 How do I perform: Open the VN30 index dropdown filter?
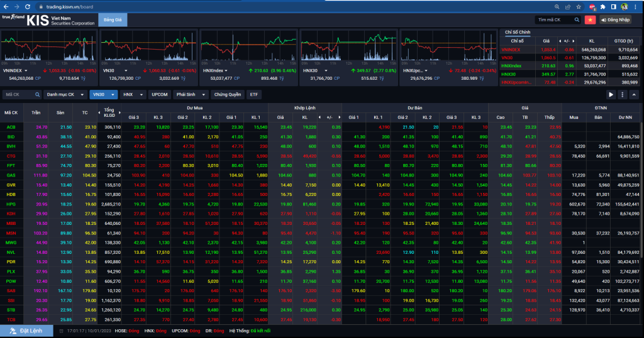coord(103,94)
